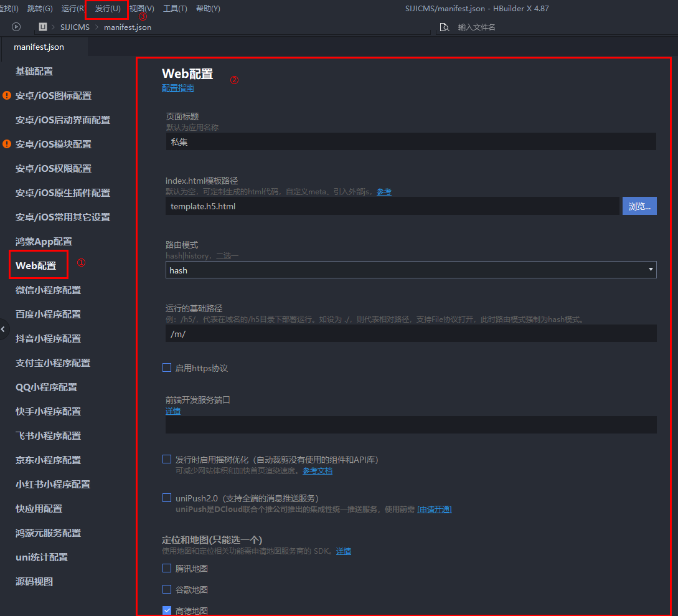This screenshot has height=616, width=678.
Task: Click the run play icon in toolbar
Action: [16, 27]
